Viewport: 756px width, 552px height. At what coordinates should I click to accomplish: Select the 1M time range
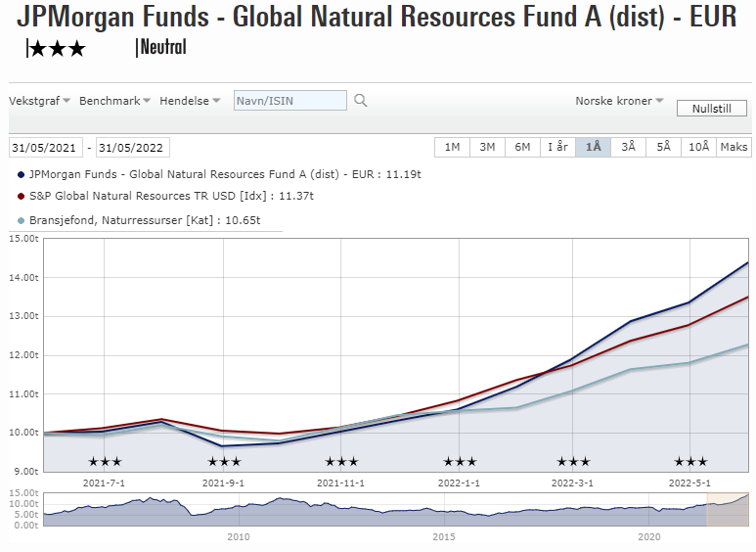pos(452,147)
